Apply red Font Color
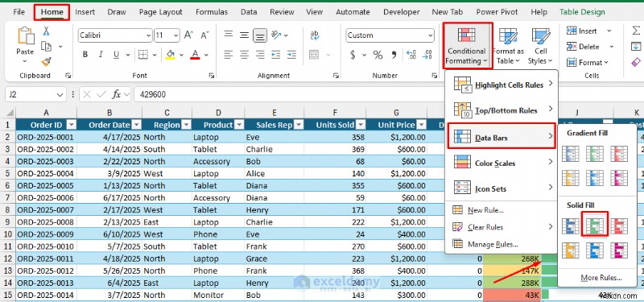 pos(195,54)
